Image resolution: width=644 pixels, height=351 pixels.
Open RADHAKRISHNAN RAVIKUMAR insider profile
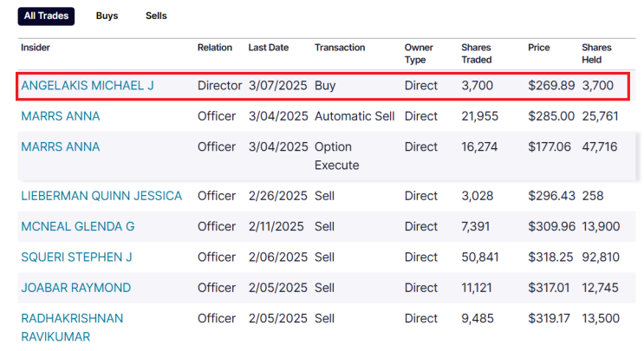tap(72, 327)
